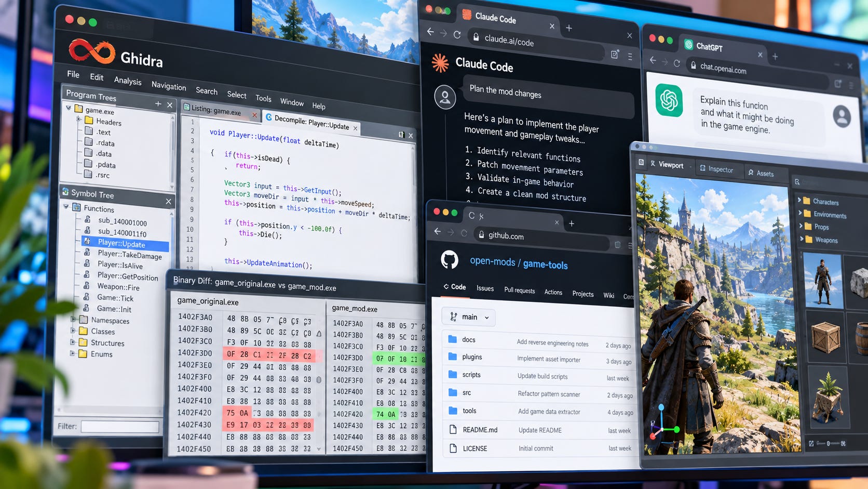Click the github.com address bar

(541, 239)
